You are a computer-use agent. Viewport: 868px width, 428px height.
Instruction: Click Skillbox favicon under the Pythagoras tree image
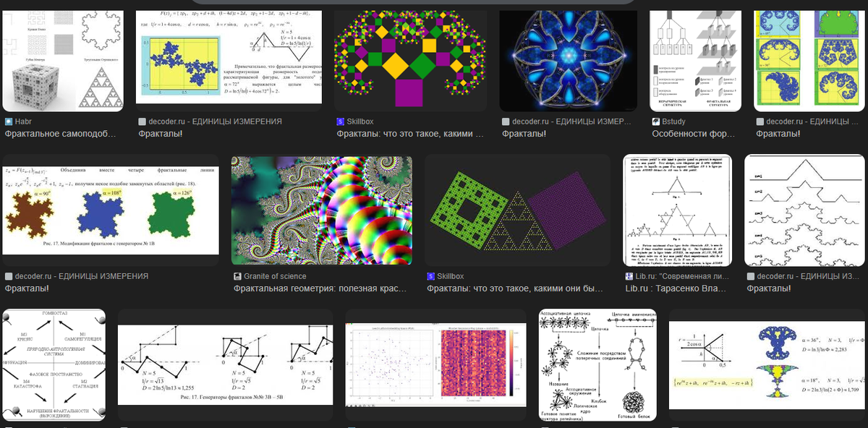[341, 121]
